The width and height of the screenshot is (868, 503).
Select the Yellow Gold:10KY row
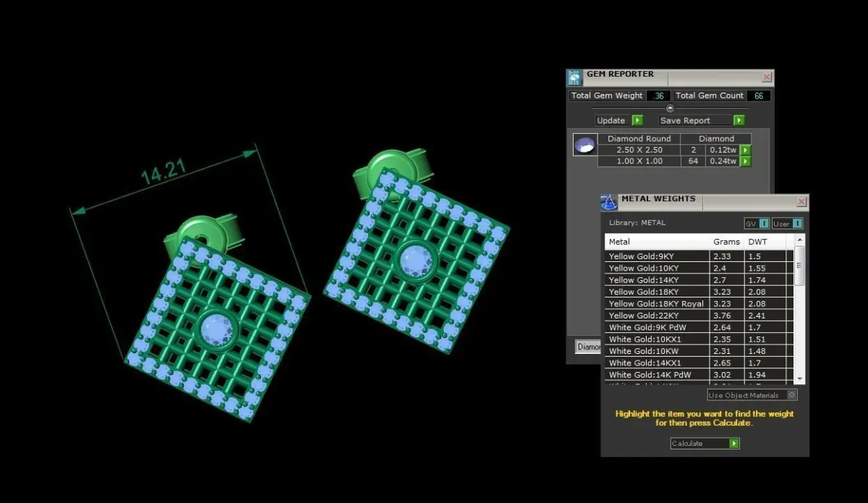pyautogui.click(x=699, y=268)
